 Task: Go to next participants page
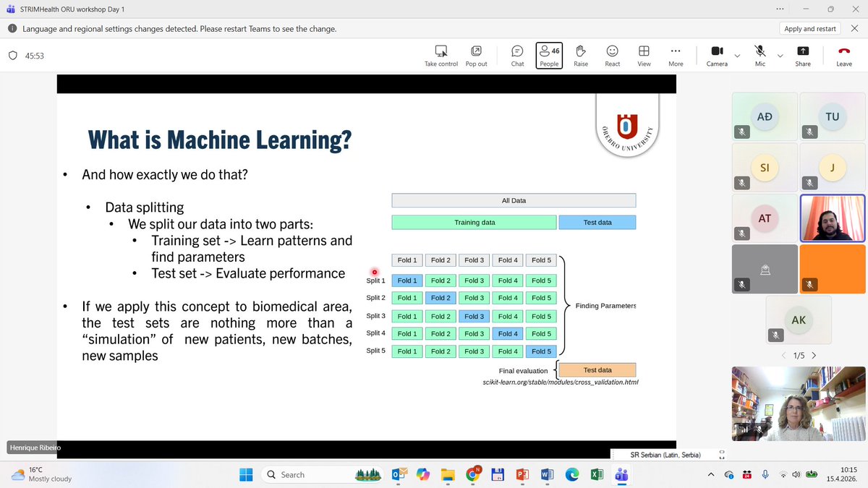tap(814, 356)
